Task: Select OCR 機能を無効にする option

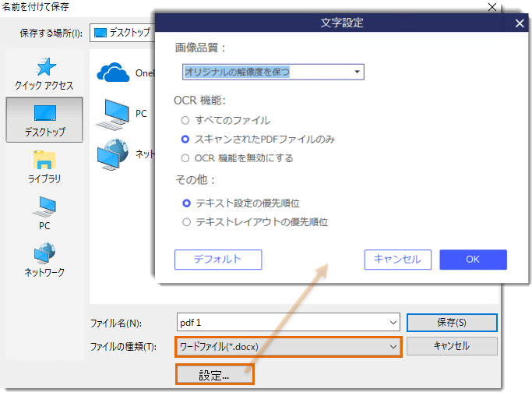Action: click(185, 157)
